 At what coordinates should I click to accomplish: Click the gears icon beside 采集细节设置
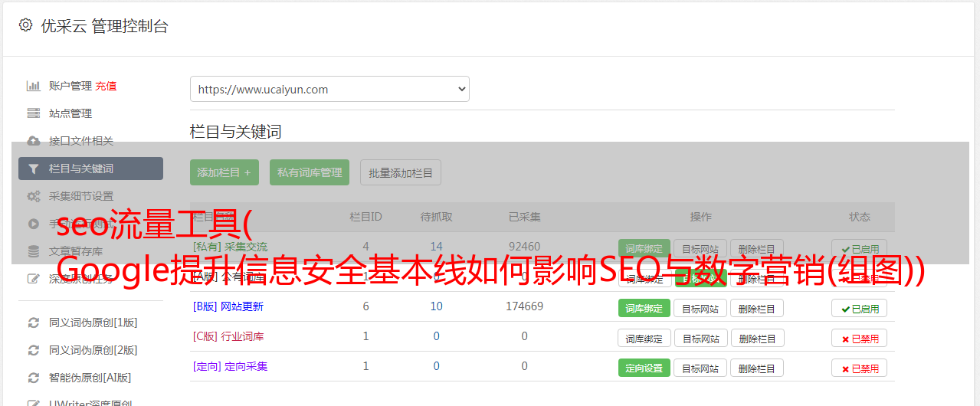(x=33, y=196)
